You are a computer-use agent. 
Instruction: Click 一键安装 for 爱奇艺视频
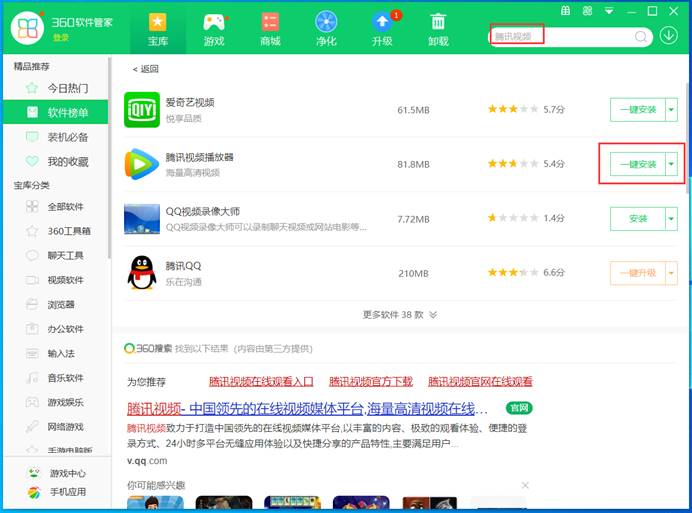coord(638,109)
